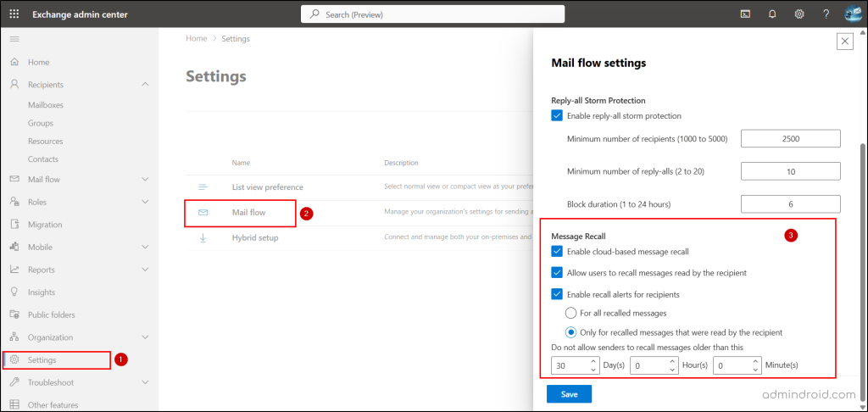
Task: Edit Minimum number of recipients field
Action: (791, 138)
